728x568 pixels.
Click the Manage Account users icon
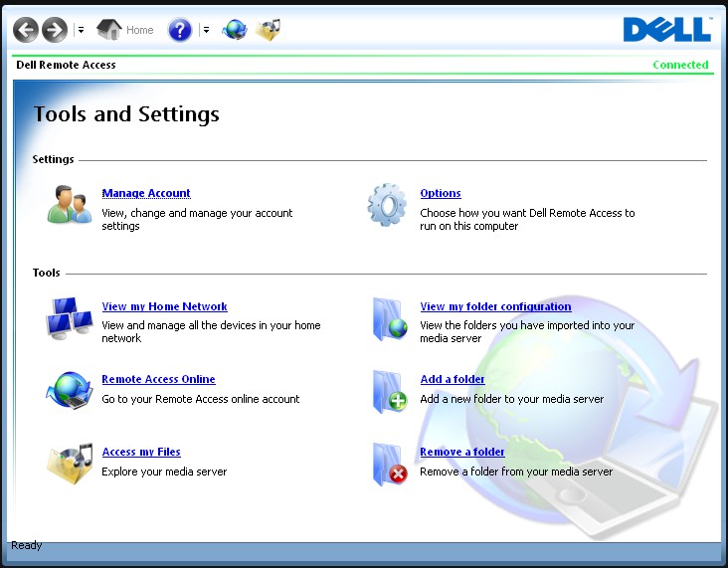tap(70, 204)
